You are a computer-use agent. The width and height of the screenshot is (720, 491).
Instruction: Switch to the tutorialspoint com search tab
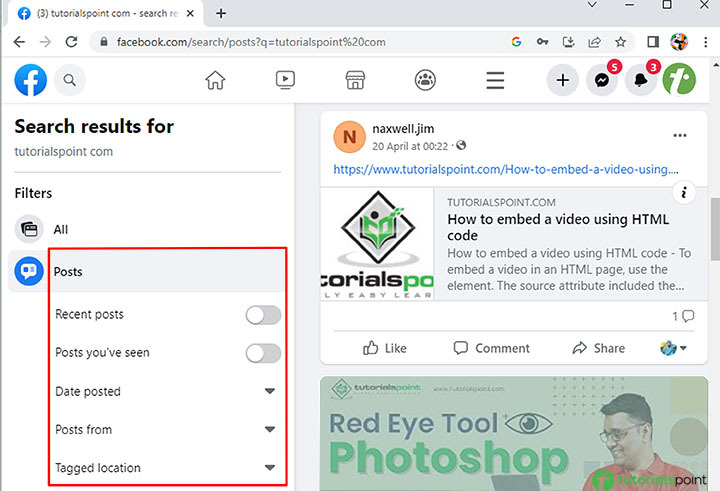click(107, 13)
